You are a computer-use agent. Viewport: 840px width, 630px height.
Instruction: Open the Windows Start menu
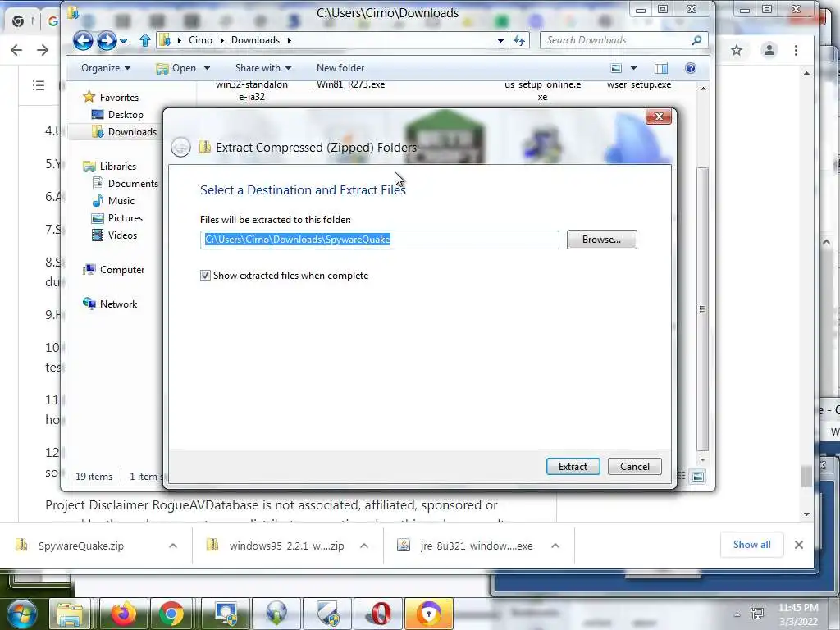pyautogui.click(x=21, y=614)
